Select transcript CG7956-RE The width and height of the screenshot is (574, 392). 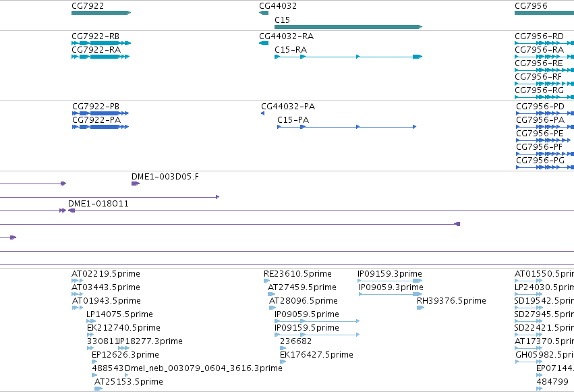click(538, 63)
